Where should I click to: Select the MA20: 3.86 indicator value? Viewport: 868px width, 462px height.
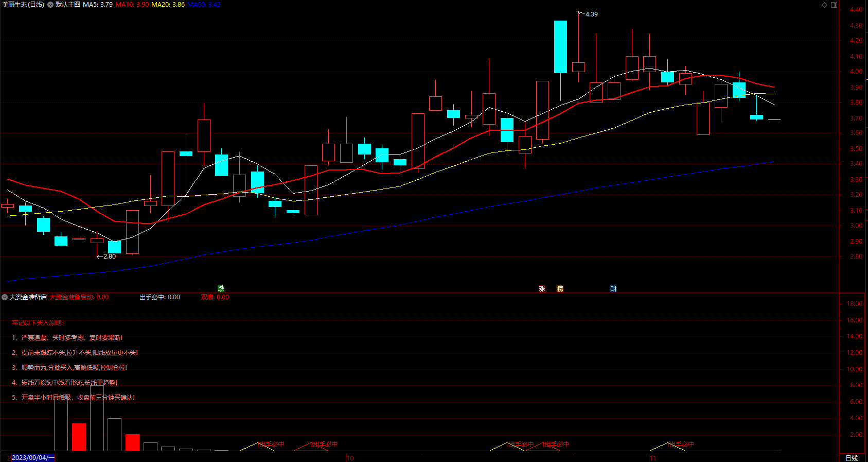(168, 5)
